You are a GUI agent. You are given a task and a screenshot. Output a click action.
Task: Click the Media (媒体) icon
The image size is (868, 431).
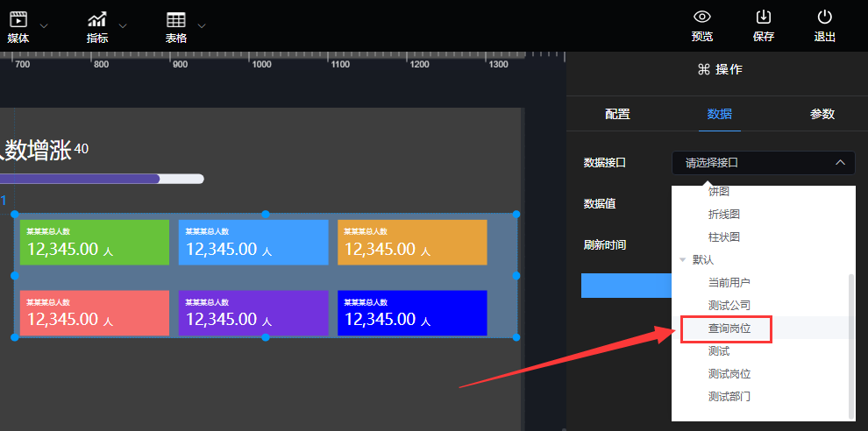18,18
